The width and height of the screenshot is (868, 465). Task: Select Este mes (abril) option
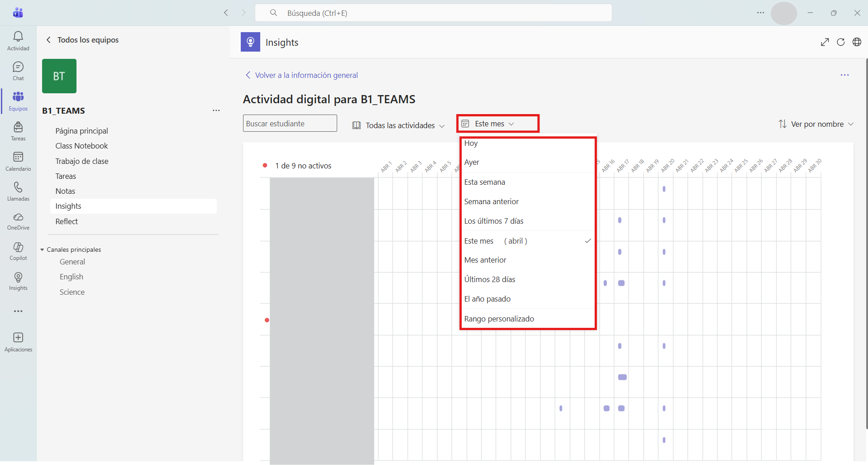tap(528, 241)
